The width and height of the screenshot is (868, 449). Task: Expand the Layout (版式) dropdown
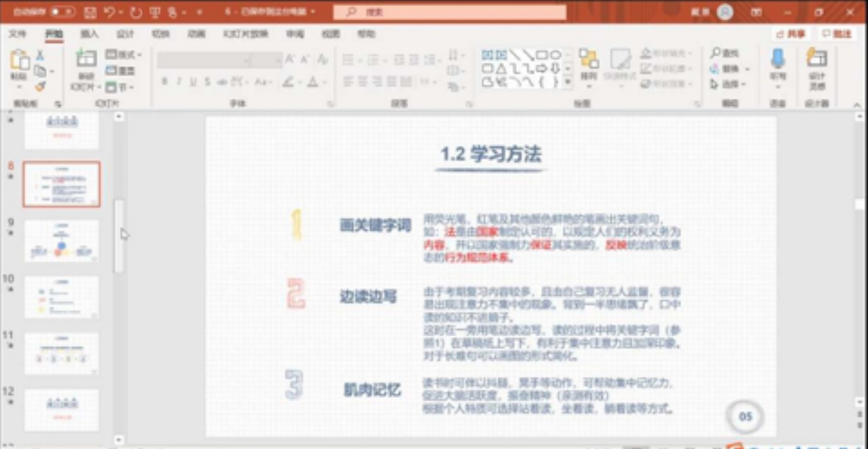(x=123, y=55)
